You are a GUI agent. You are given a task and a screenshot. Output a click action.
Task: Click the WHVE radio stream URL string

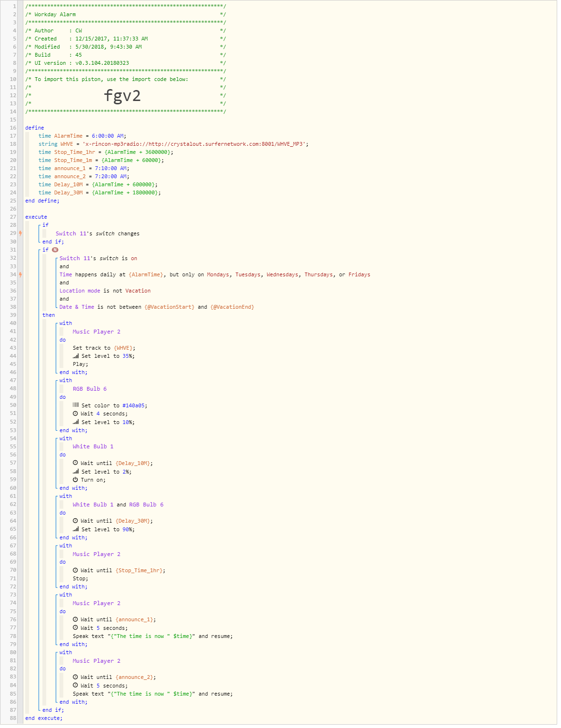coord(195,144)
